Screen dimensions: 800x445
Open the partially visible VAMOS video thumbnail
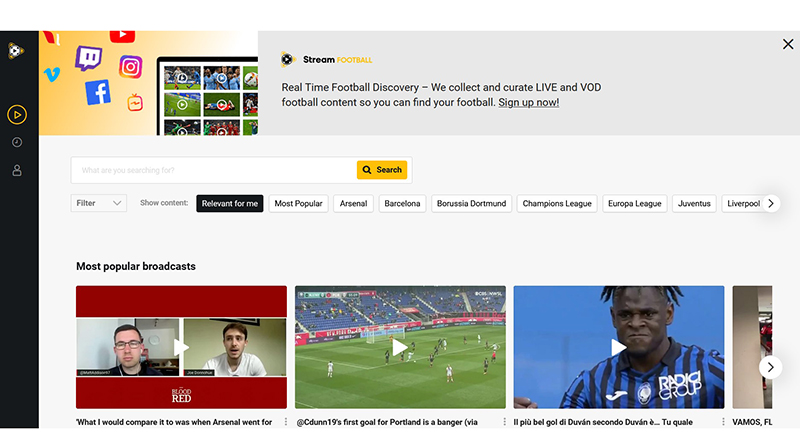pos(752,347)
